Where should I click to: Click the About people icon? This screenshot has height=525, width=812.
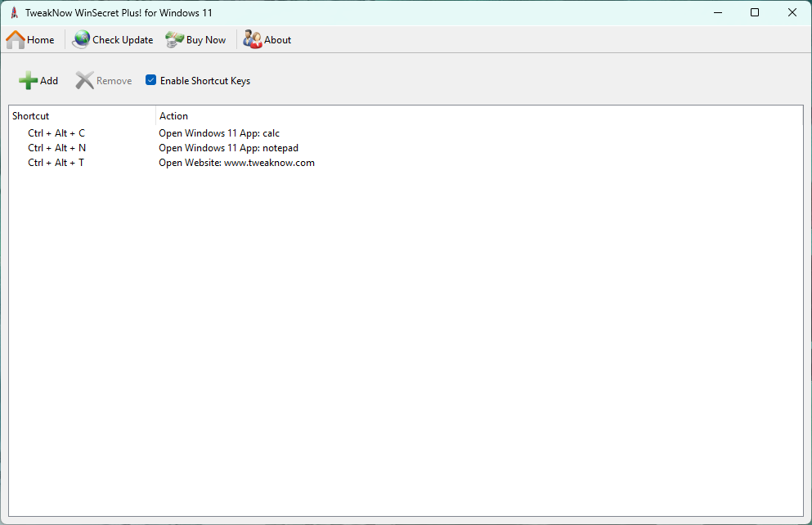tap(253, 40)
